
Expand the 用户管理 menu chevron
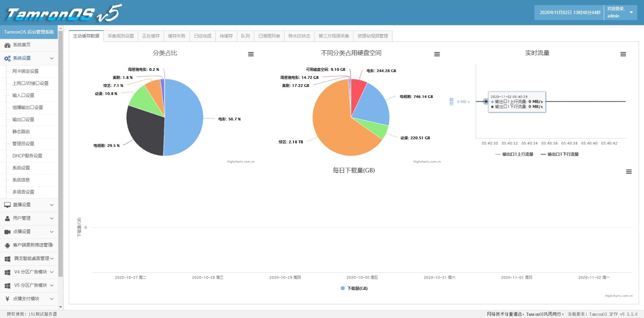coord(52,218)
